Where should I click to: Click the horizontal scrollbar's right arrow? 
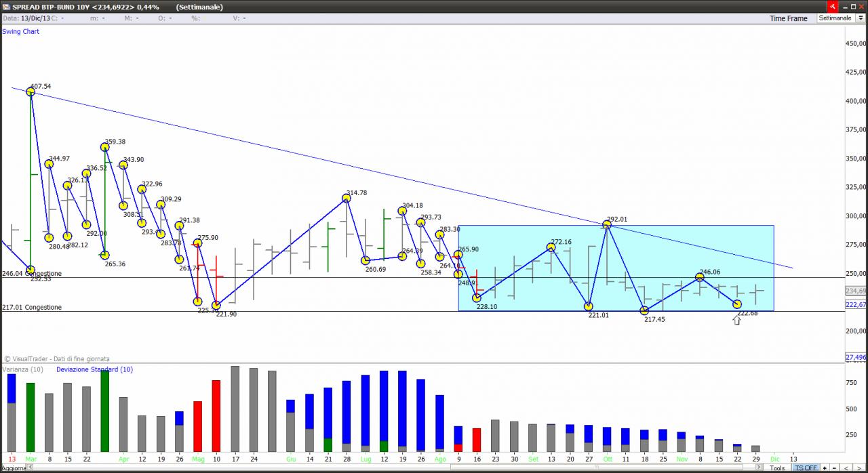tap(759, 467)
